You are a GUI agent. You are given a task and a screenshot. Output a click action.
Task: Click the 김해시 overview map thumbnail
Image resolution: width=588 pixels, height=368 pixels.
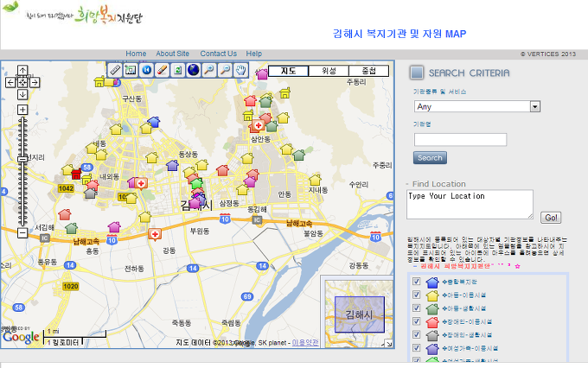click(x=359, y=314)
